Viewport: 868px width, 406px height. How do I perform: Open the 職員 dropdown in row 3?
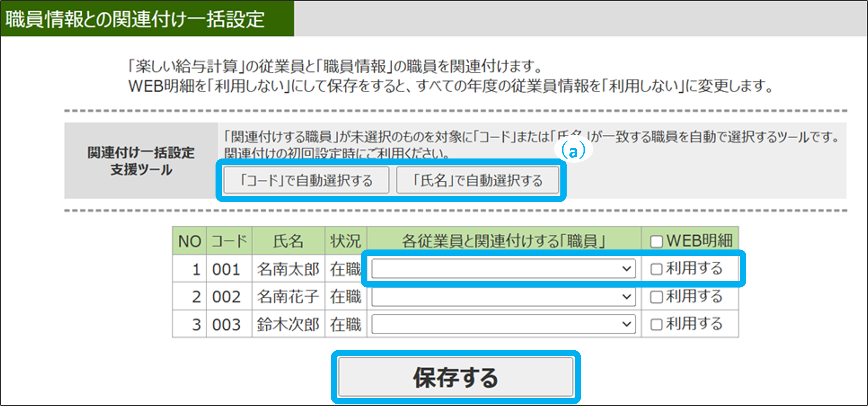503,324
